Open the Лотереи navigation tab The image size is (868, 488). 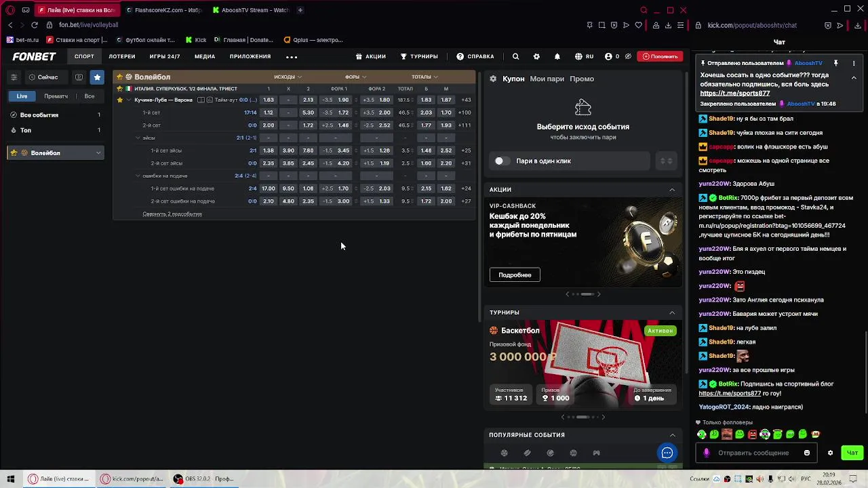pyautogui.click(x=122, y=56)
